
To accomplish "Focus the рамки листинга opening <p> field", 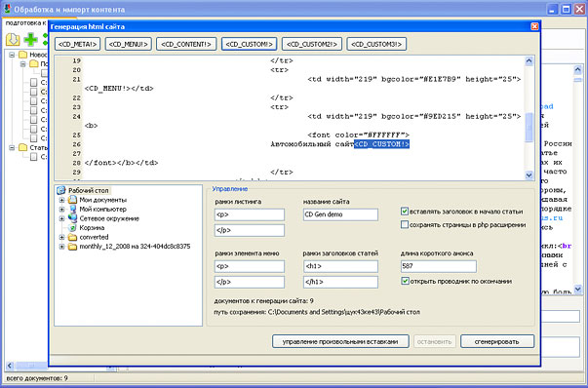I will pos(250,214).
